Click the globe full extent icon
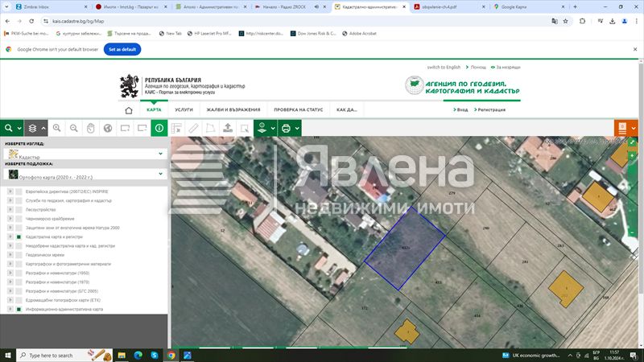This screenshot has height=362, width=644. (108, 129)
